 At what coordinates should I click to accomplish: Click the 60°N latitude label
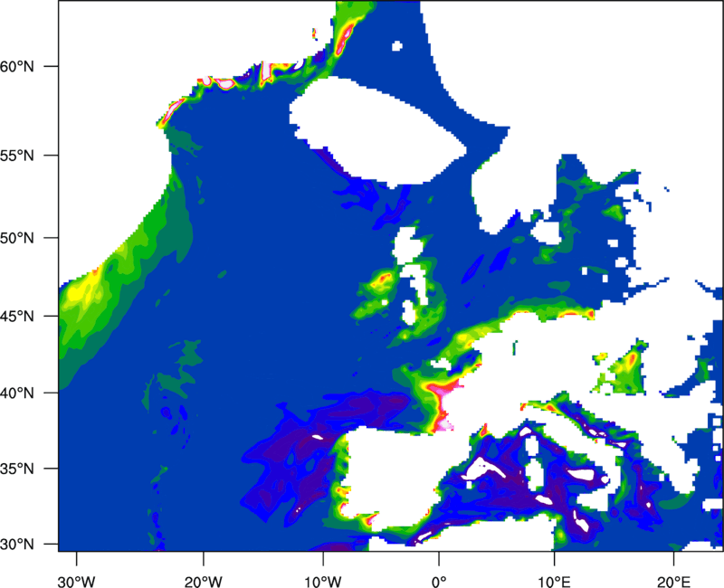[17, 66]
